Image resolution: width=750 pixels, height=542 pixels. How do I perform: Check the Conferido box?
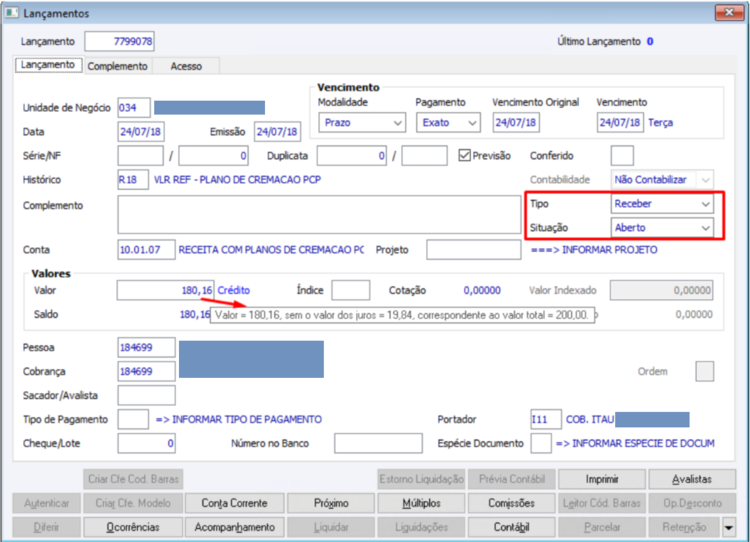click(x=622, y=155)
